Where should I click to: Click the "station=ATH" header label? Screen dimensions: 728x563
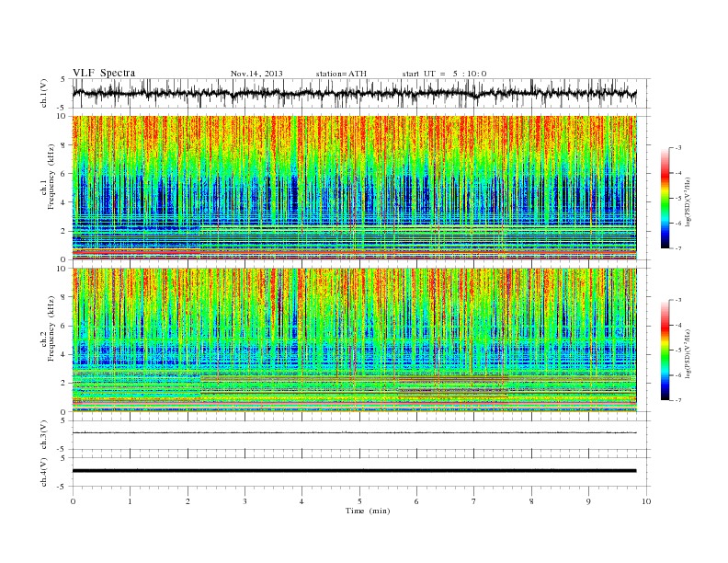[341, 74]
